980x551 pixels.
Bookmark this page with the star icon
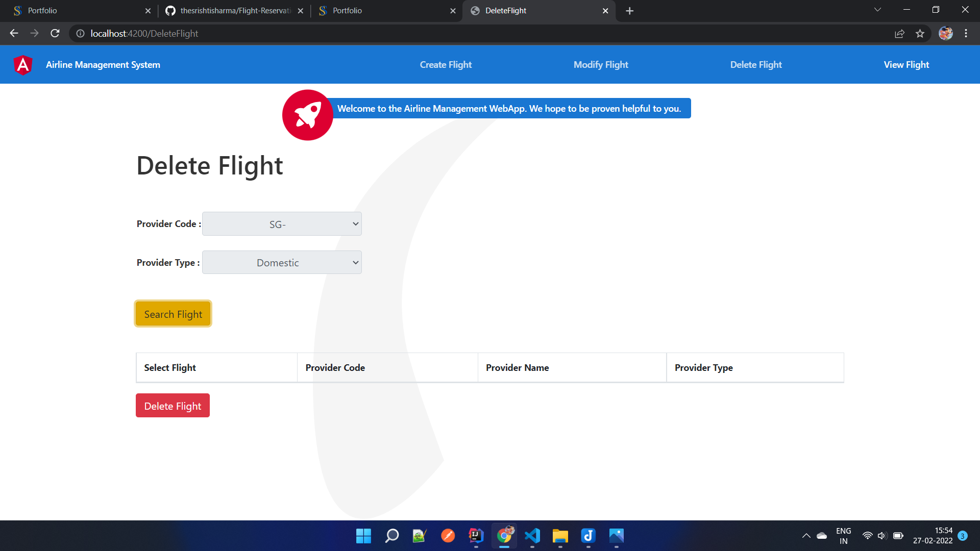pos(920,33)
